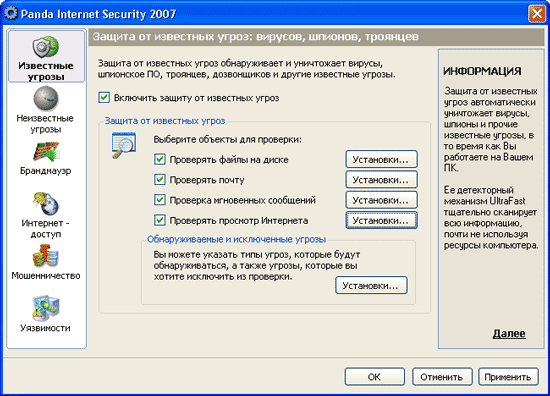
Task: Open Установки for files on disk
Action: click(x=381, y=159)
